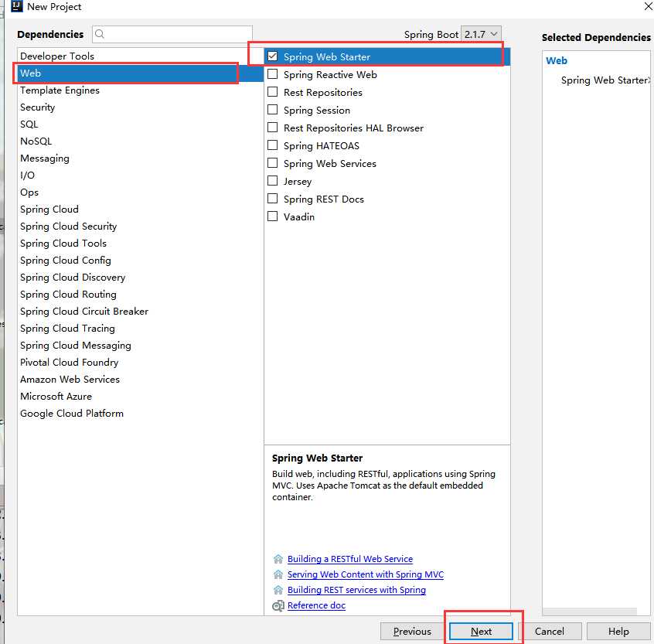This screenshot has height=644, width=654.
Task: Select the I/O category
Action: point(141,175)
